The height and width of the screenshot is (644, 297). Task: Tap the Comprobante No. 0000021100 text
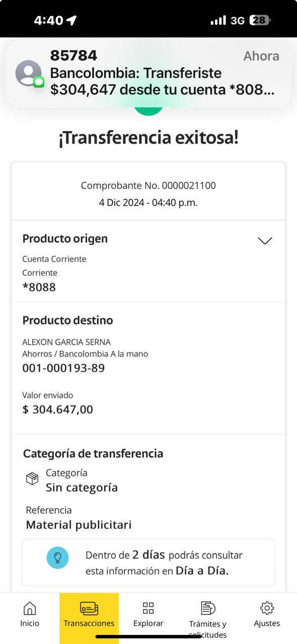tap(148, 186)
